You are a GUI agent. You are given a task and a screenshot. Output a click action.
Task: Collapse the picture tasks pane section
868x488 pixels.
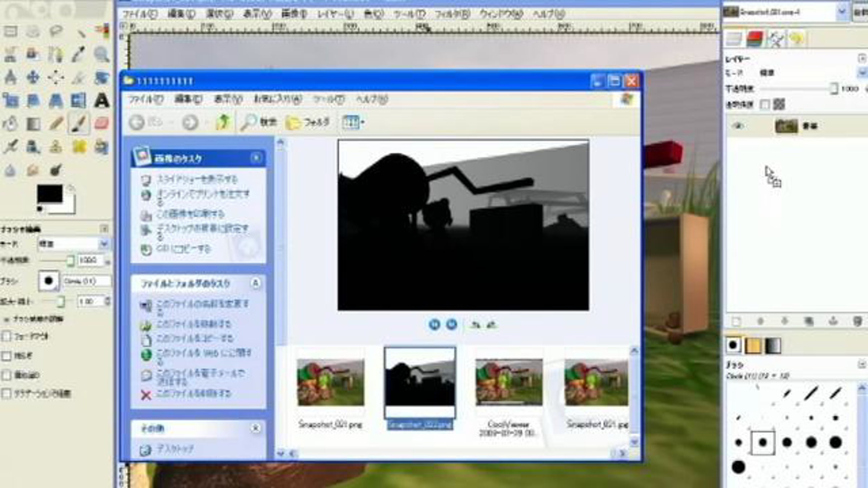coord(256,158)
